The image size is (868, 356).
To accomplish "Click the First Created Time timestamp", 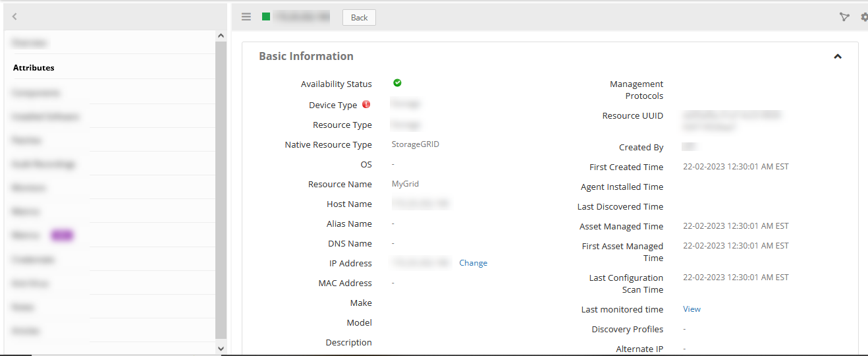I will tap(736, 167).
